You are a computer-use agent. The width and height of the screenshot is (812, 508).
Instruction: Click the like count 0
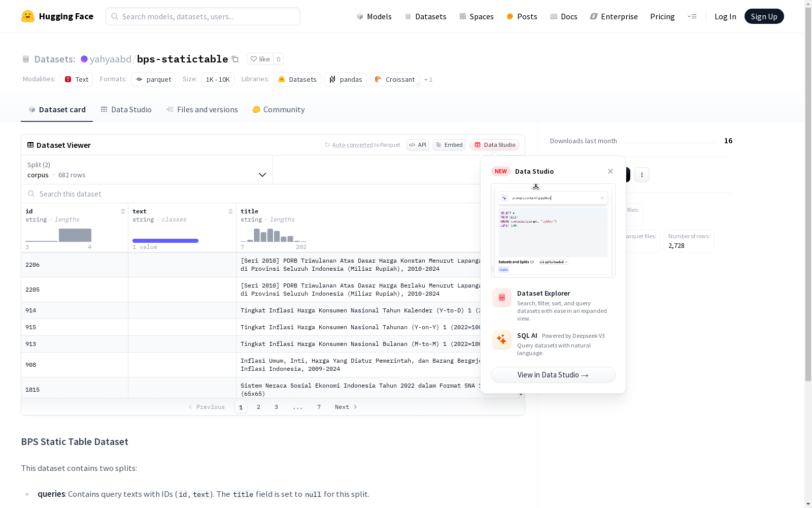[278, 59]
